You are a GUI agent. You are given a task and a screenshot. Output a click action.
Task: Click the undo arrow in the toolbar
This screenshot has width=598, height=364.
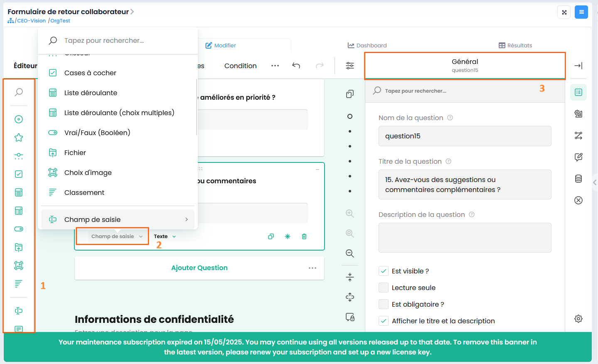pyautogui.click(x=296, y=66)
